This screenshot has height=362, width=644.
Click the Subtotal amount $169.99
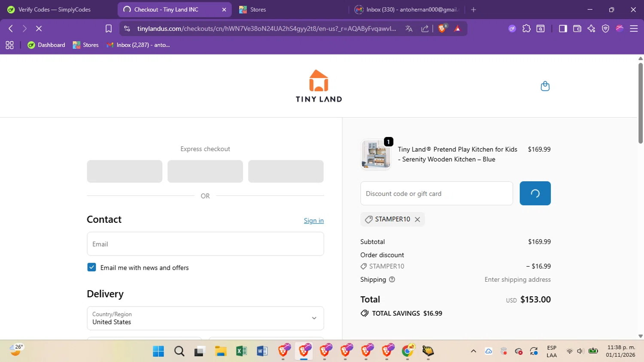point(539,242)
